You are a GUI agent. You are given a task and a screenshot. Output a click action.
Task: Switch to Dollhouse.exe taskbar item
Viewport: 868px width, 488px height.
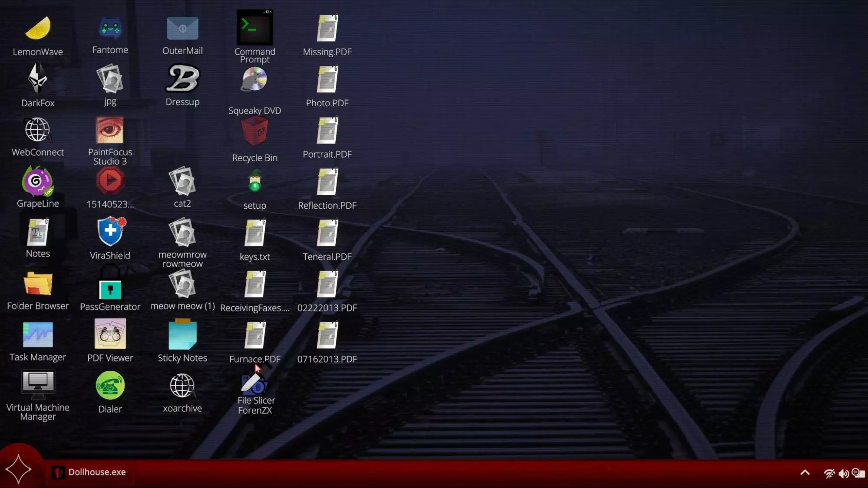pyautogui.click(x=89, y=472)
